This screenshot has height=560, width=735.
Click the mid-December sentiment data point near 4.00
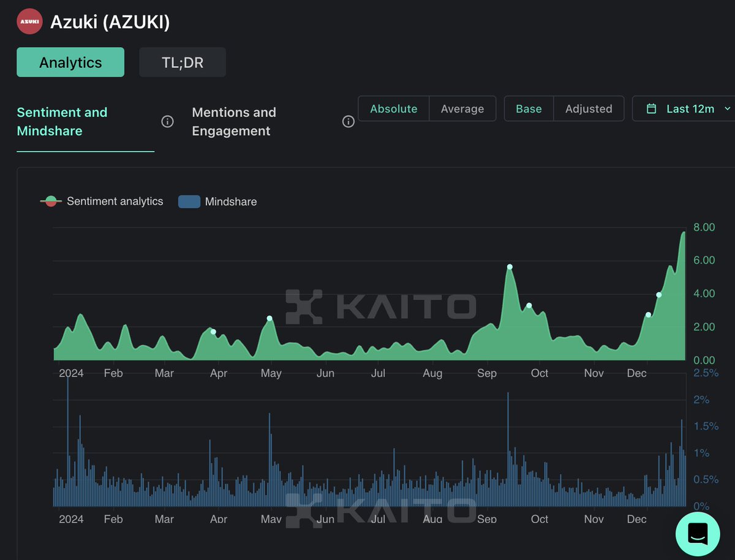[659, 295]
